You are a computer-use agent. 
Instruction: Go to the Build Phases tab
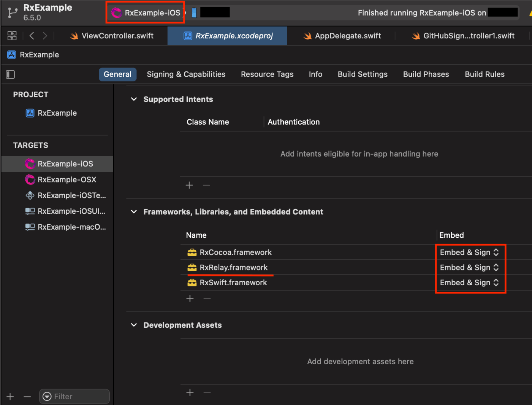click(x=426, y=74)
